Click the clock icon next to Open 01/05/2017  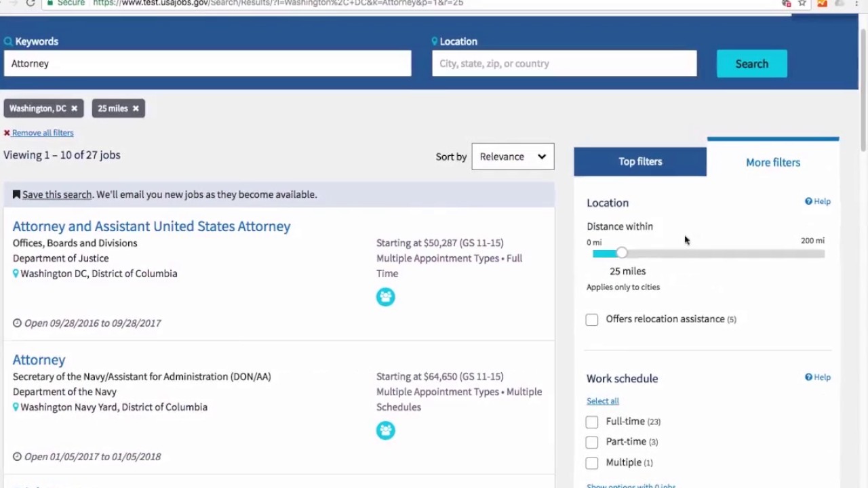pyautogui.click(x=17, y=457)
